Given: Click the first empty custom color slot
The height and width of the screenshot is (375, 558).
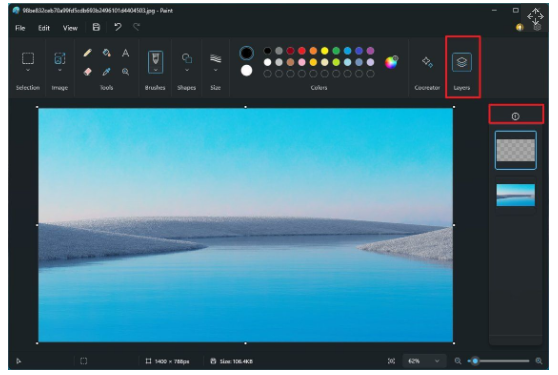Looking at the screenshot, I should pyautogui.click(x=268, y=74).
